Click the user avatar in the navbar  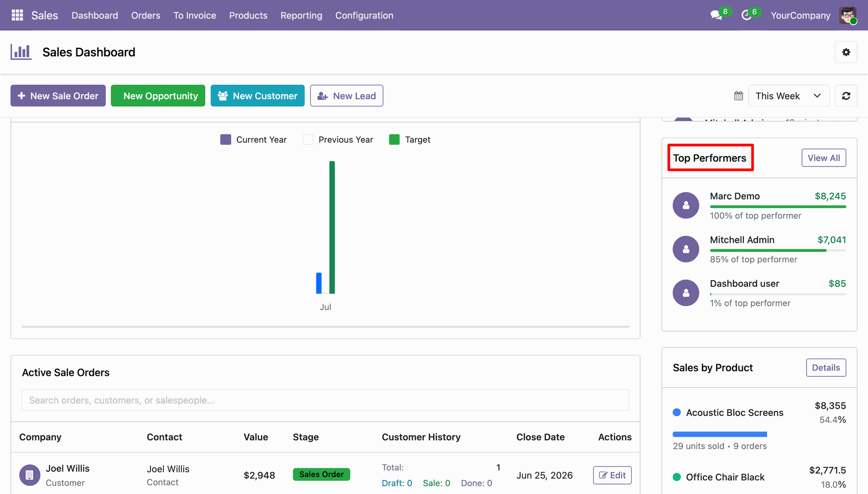coord(848,15)
